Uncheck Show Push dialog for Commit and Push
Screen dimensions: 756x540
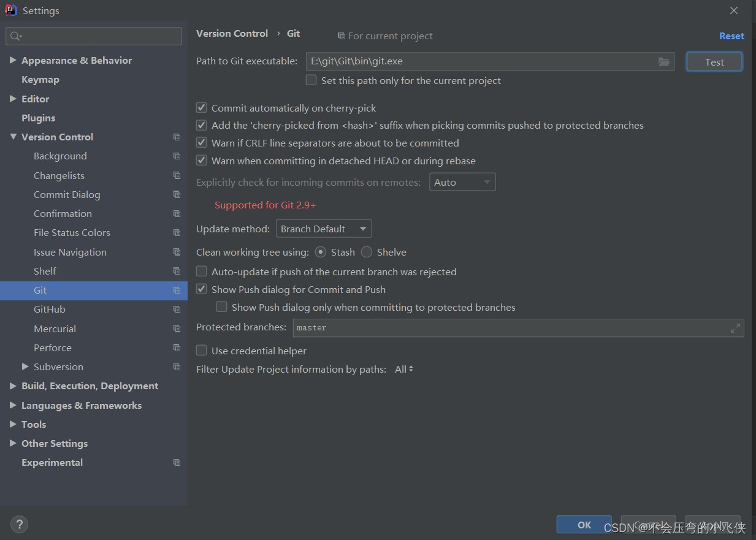point(201,289)
